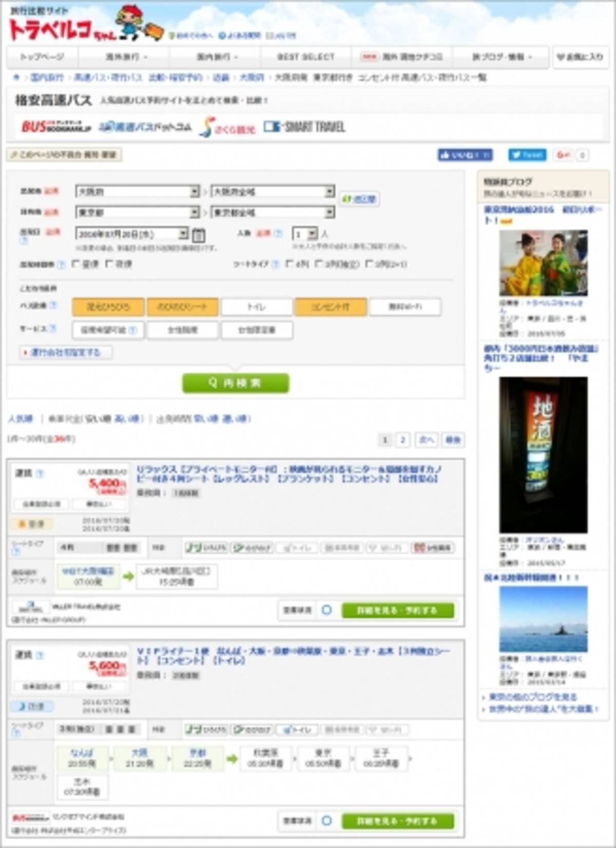Click the 女性 feature icon in 5,400円 result
Image resolution: width=616 pixels, height=848 pixels.
pyautogui.click(x=433, y=548)
